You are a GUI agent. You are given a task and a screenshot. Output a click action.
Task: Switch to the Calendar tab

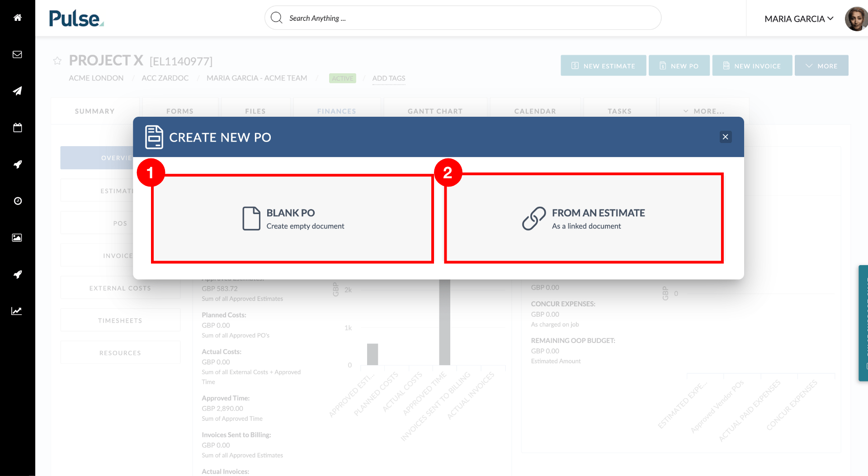[x=535, y=111]
